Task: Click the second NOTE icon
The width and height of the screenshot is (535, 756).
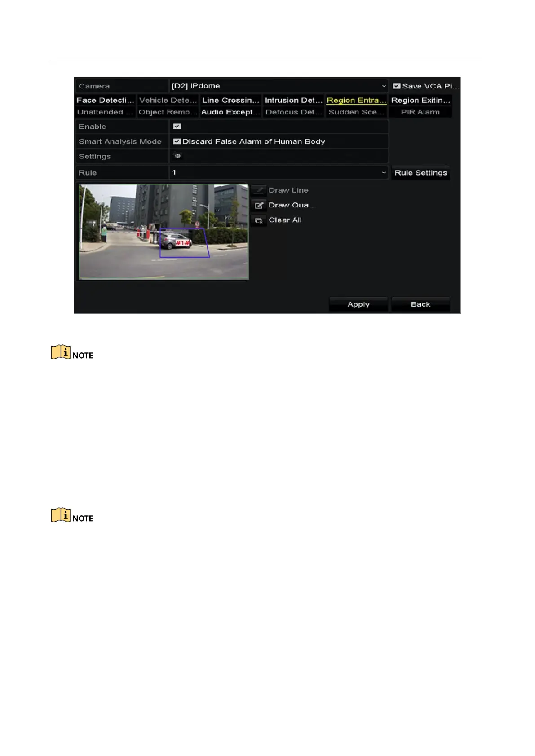Action: tap(61, 515)
